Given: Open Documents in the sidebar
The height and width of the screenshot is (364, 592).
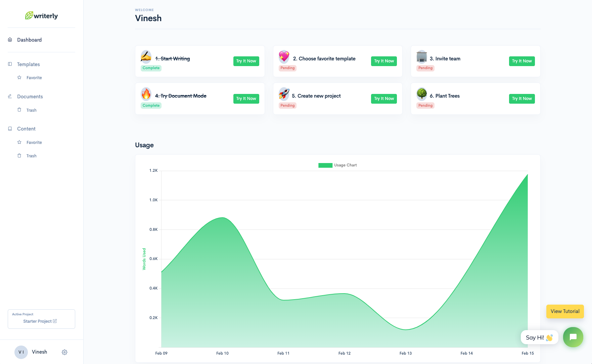Looking at the screenshot, I should [30, 97].
